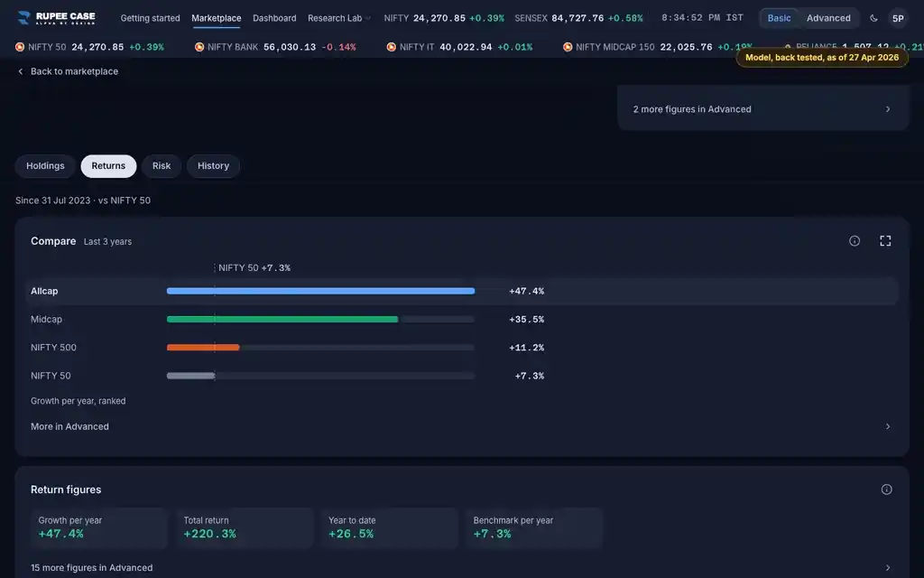Viewport: 924px width, 578px height.
Task: Click the NIFTY 500 orange bar
Action: click(x=203, y=348)
